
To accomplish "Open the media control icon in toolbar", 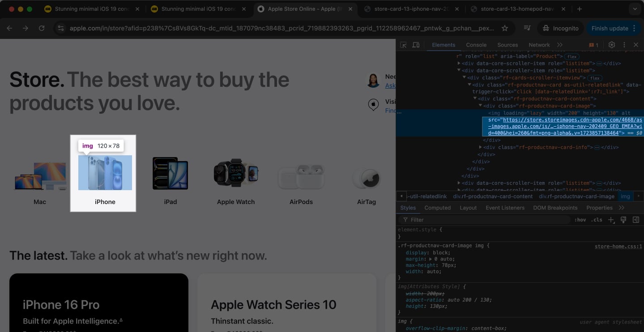I will [527, 28].
